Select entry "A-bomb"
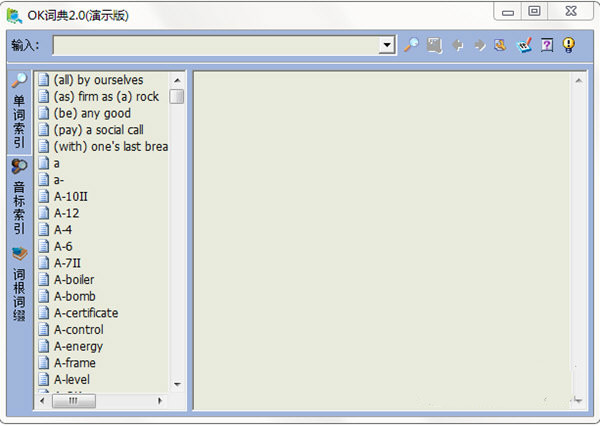This screenshot has width=600, height=426. tap(75, 296)
